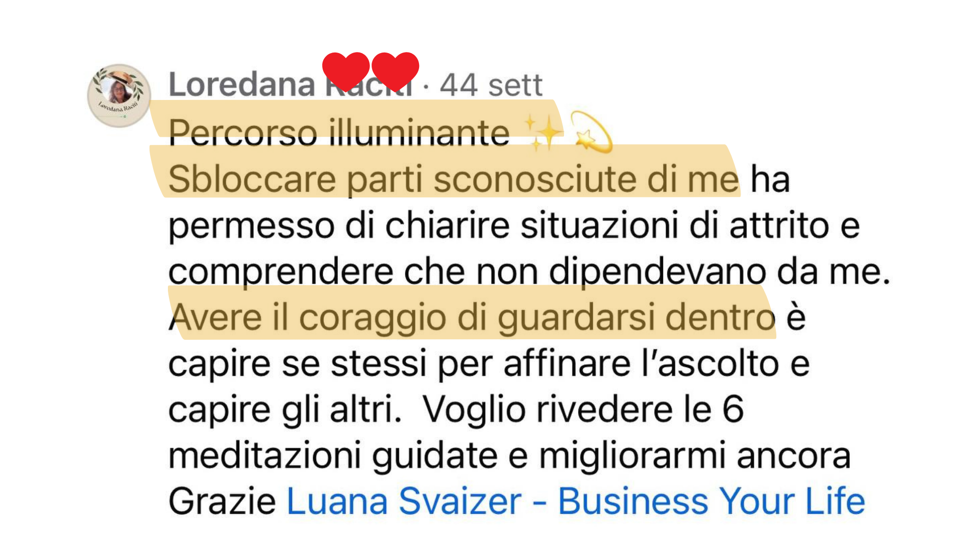
Task: Click the commenter name Loredana
Action: (242, 85)
